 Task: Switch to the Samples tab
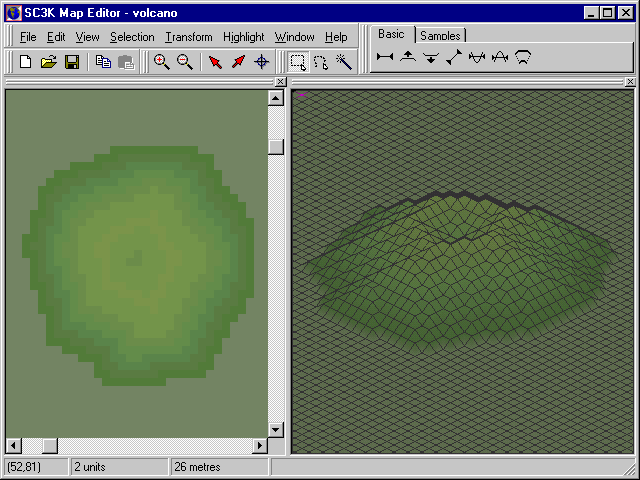[x=440, y=36]
